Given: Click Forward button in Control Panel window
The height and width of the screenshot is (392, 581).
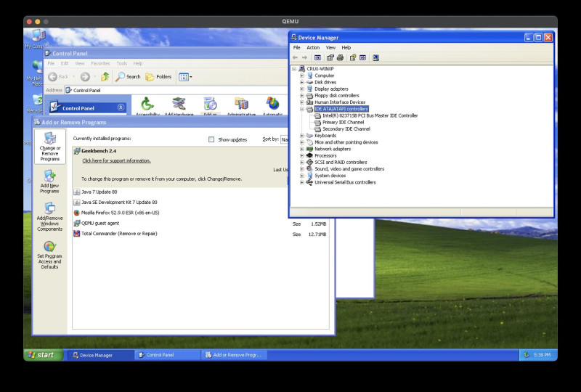Looking at the screenshot, I should pos(85,77).
